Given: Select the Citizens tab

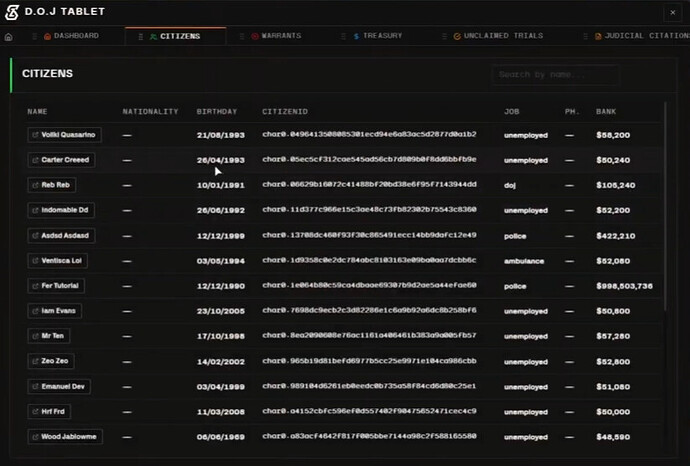Looking at the screenshot, I should pos(176,37).
